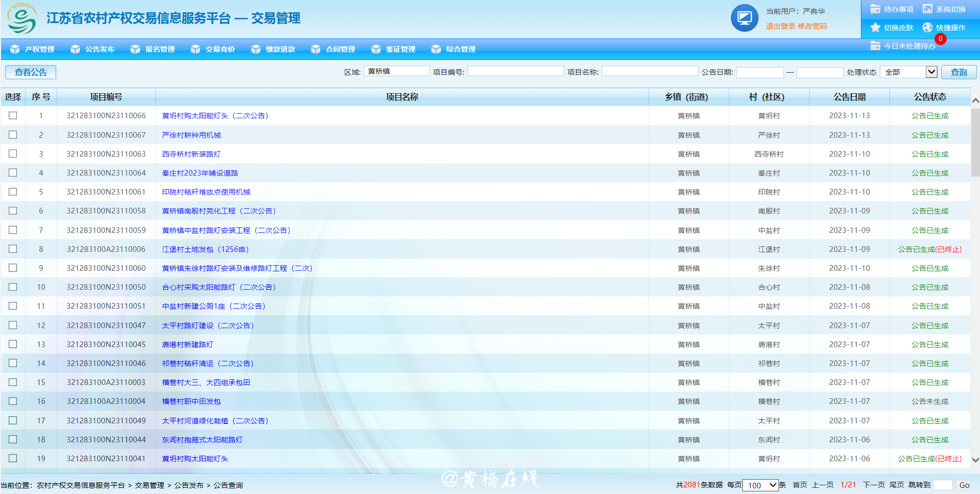Click the 公告未生成 status in row 16
This screenshot has height=494, width=980.
coord(930,401)
